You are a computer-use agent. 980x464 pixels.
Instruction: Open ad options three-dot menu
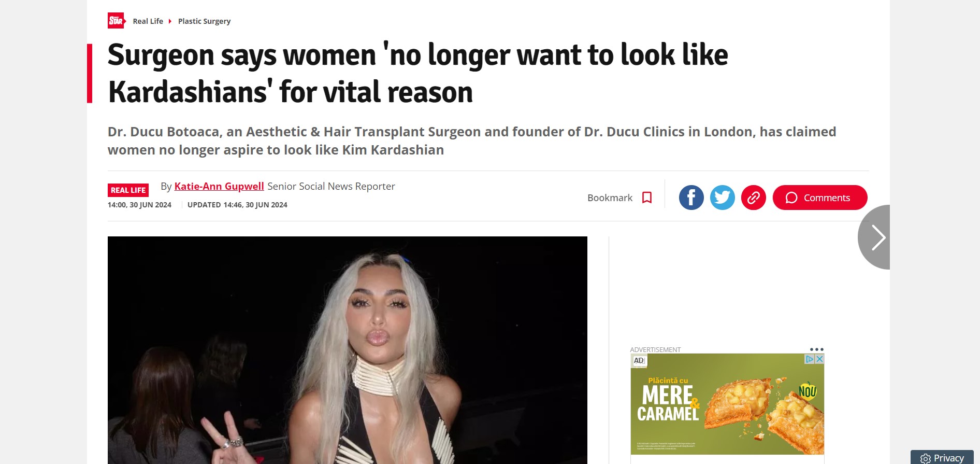tap(816, 349)
